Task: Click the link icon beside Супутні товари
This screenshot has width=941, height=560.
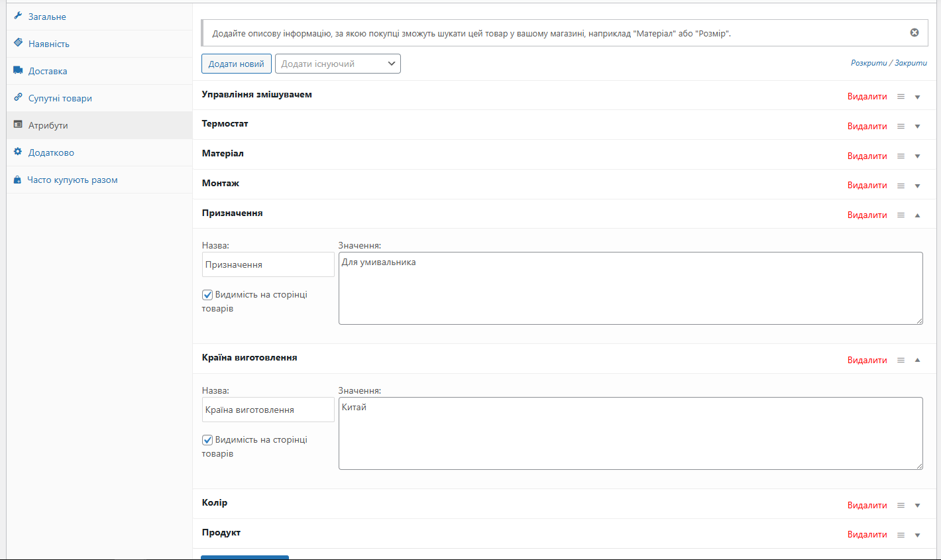Action: click(x=18, y=97)
